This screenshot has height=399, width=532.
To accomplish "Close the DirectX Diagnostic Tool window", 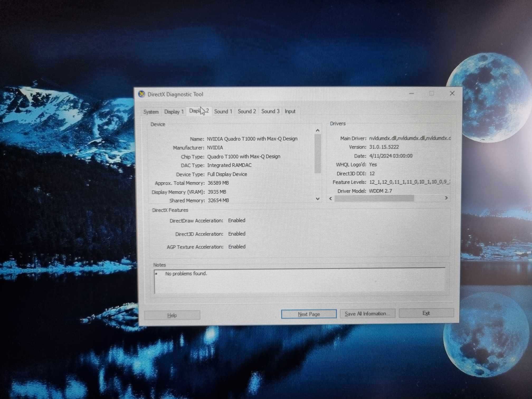I will (x=452, y=93).
